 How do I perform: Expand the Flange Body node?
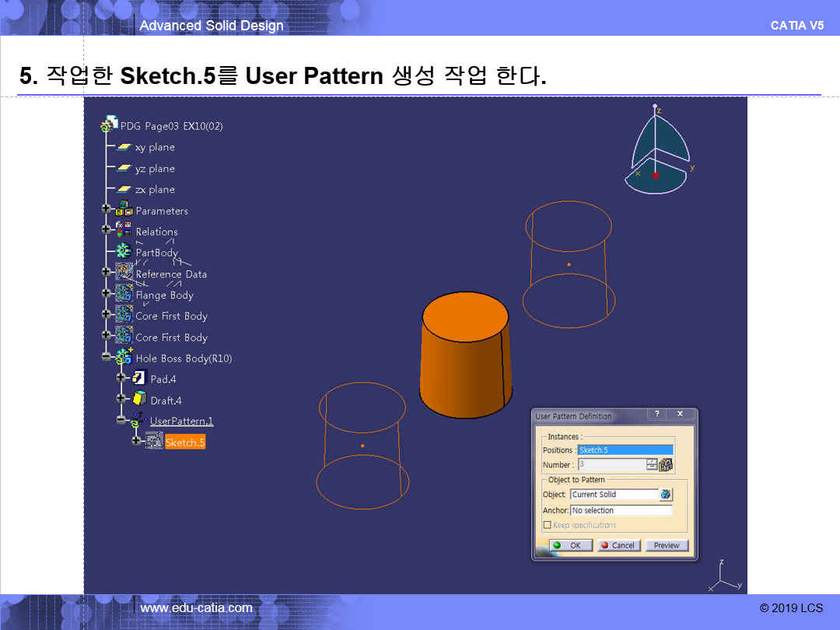pos(106,294)
